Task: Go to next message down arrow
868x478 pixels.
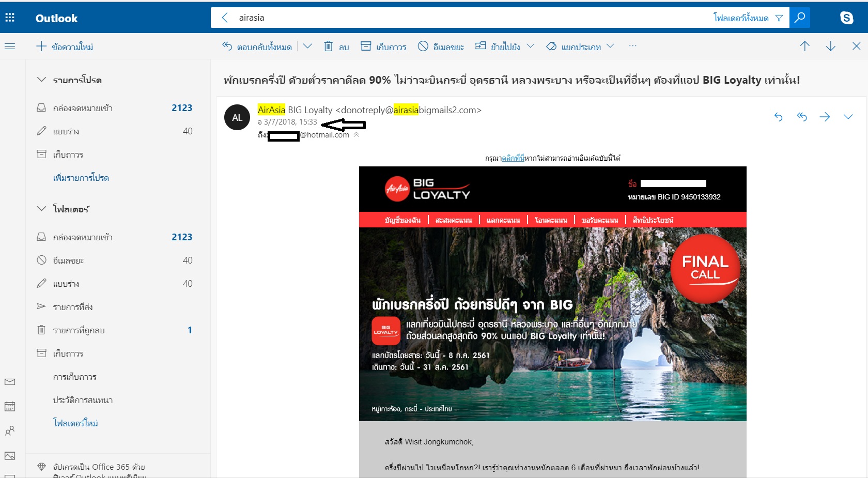Action: (x=831, y=46)
